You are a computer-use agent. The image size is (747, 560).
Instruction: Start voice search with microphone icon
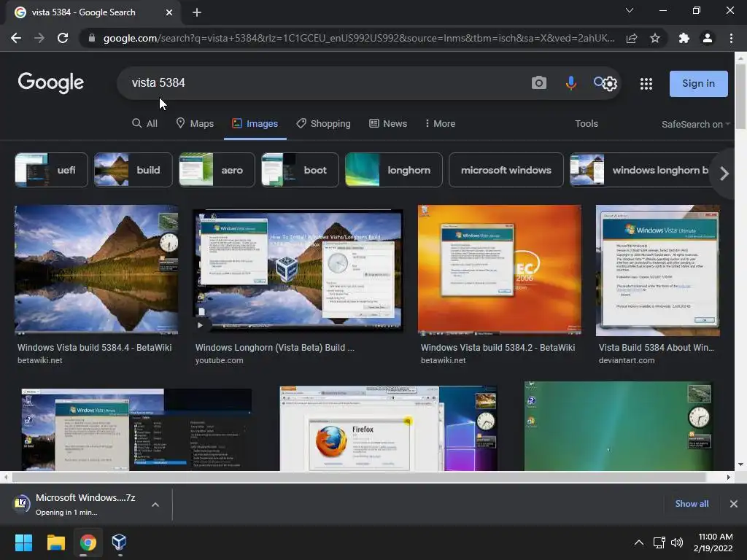(x=570, y=83)
